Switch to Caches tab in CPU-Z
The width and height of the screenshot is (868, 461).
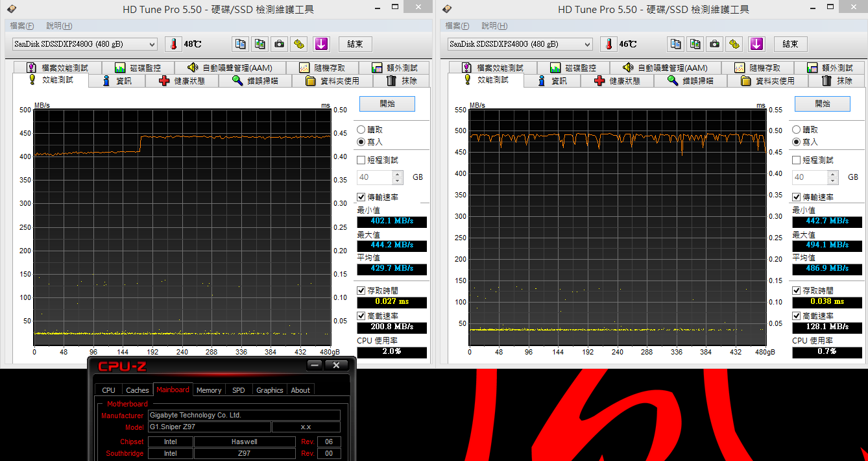138,390
